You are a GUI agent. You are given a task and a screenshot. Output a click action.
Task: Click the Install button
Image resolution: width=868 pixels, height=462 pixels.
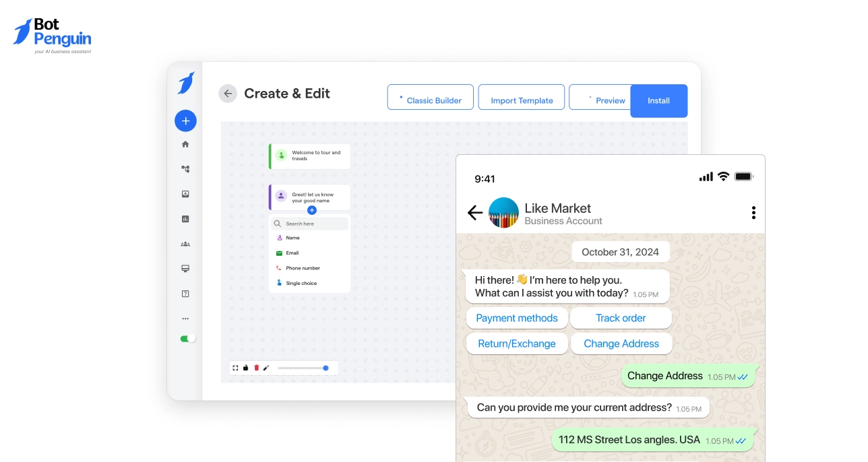click(x=658, y=100)
